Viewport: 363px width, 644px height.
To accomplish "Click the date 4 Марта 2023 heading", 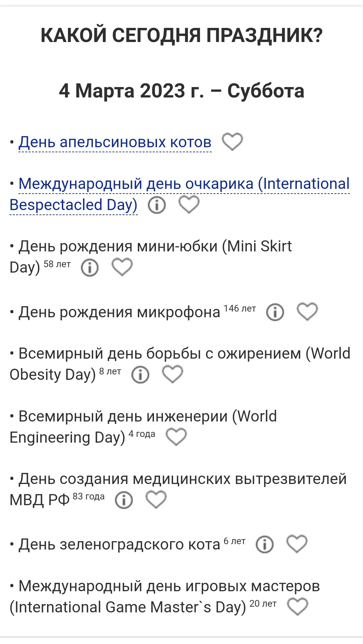I will (x=182, y=91).
